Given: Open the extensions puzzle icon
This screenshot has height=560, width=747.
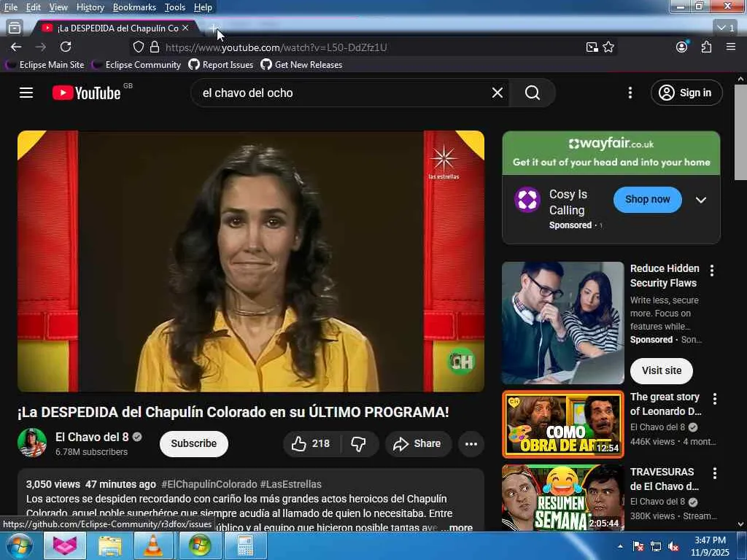Looking at the screenshot, I should click(706, 47).
